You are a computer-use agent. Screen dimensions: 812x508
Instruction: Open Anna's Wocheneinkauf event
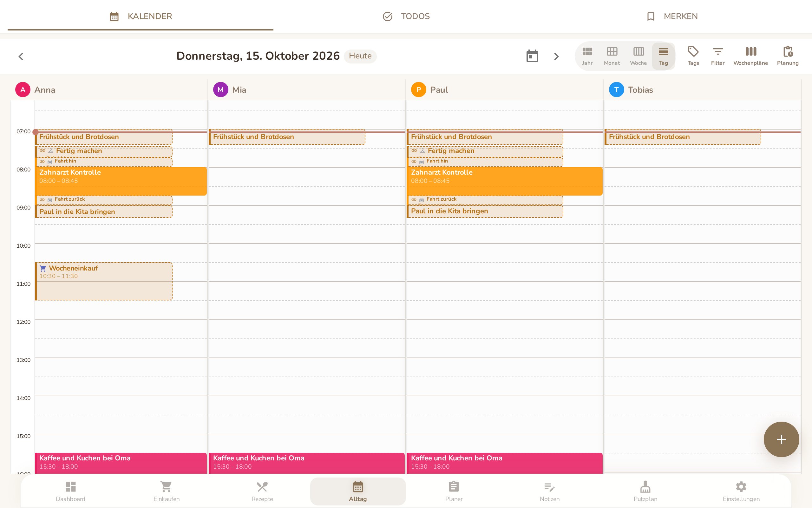pos(104,282)
